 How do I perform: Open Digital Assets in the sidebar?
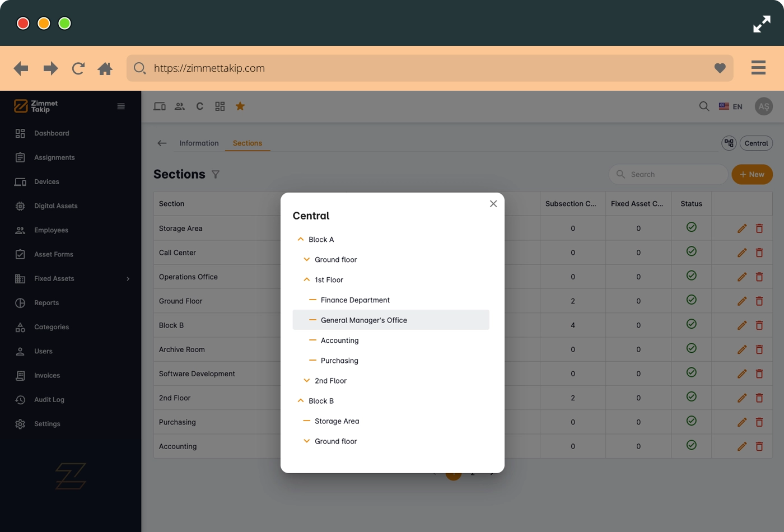[55, 206]
